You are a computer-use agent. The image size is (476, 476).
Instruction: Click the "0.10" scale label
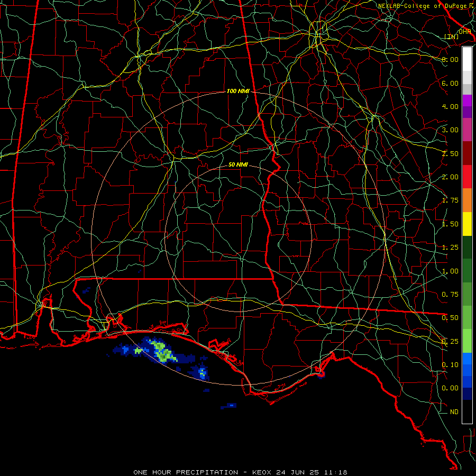450,365
